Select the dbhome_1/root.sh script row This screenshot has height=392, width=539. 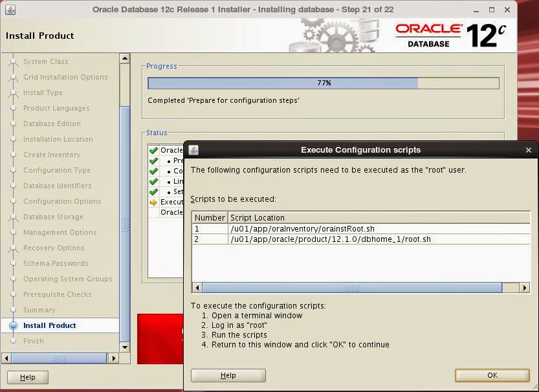click(x=361, y=239)
